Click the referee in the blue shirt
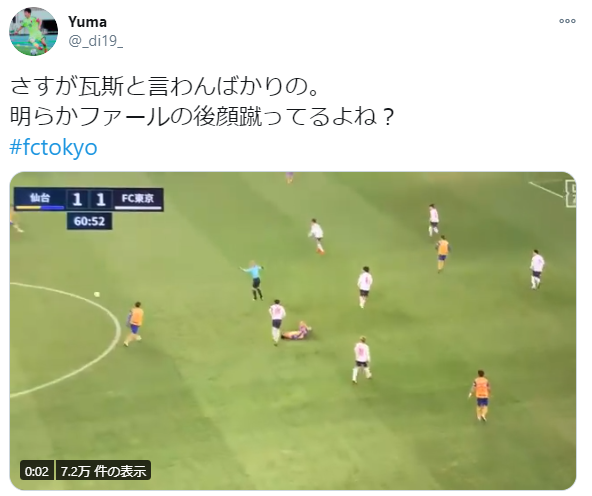Viewport: 592px width, 496px height. [254, 279]
